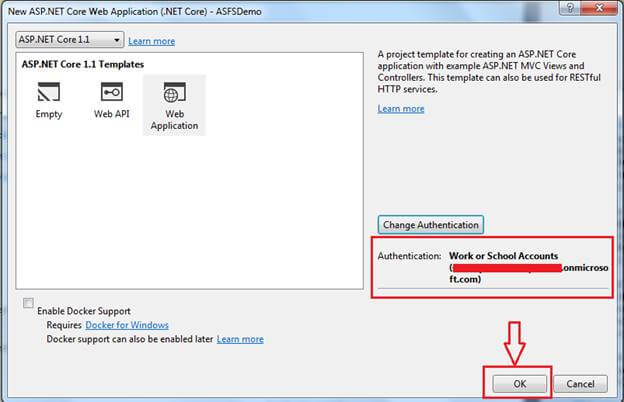This screenshot has height=402, width=624.
Task: Click the Change Authentication button
Action: click(431, 225)
